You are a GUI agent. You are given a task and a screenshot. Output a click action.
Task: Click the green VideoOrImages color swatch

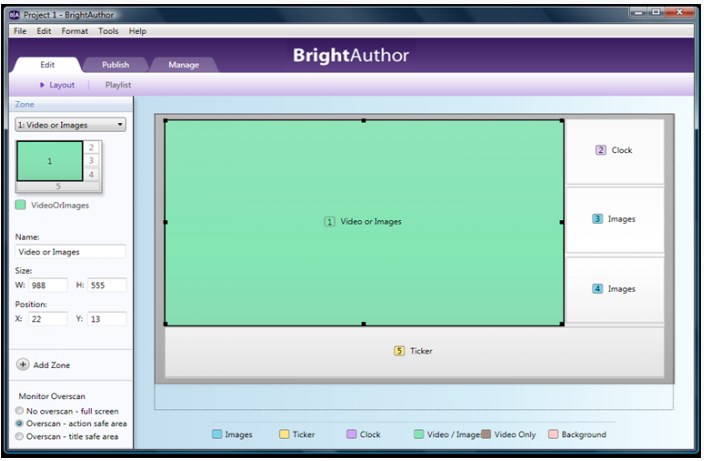20,205
